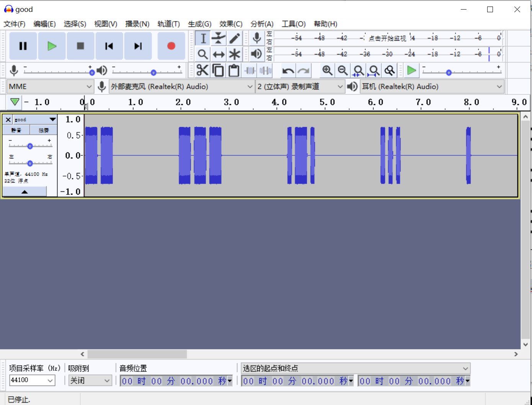The image size is (532, 405).
Task: Adjust the track pan slider
Action: (30, 163)
